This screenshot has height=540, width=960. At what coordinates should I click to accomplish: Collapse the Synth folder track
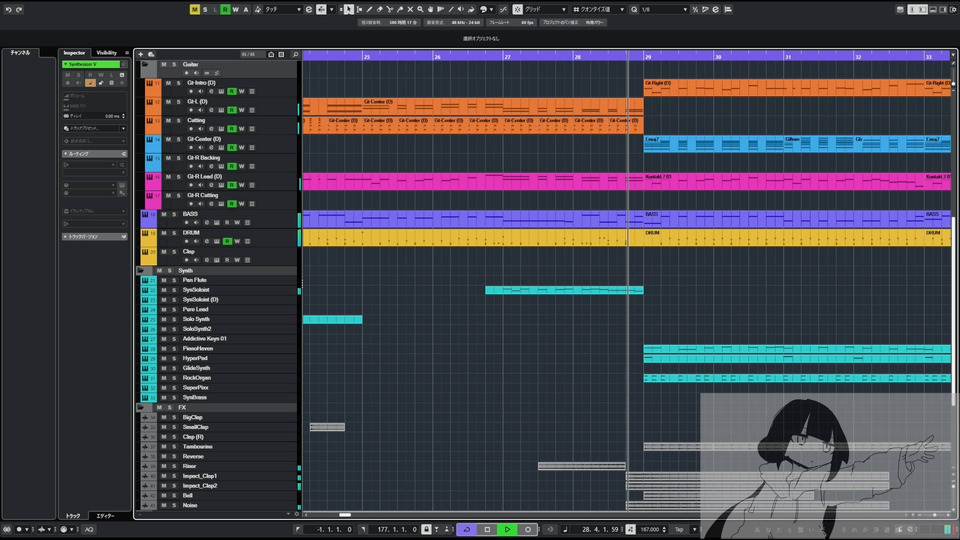[141, 270]
